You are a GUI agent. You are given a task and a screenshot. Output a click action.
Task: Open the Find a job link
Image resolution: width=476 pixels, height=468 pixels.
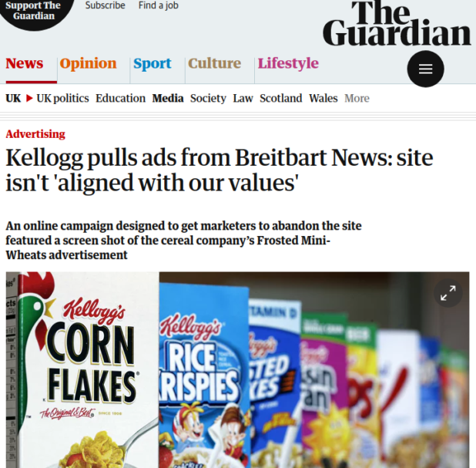point(159,5)
